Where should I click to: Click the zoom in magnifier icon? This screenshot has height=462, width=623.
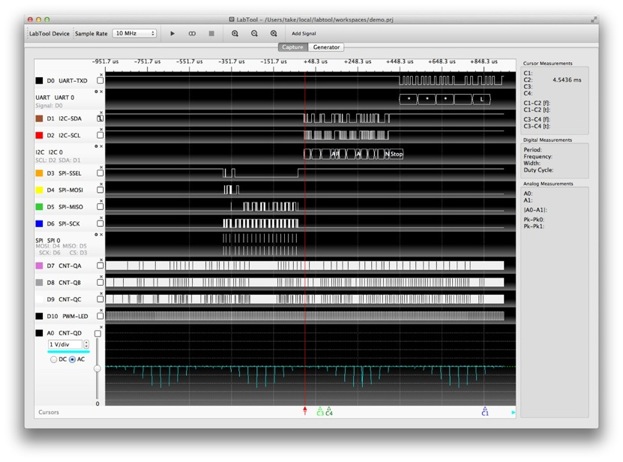(x=236, y=33)
